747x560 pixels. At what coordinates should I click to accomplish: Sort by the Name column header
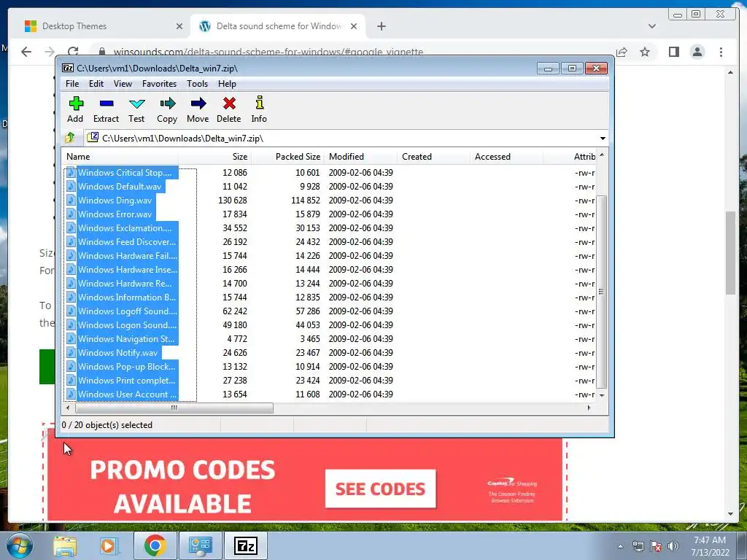tap(120, 157)
